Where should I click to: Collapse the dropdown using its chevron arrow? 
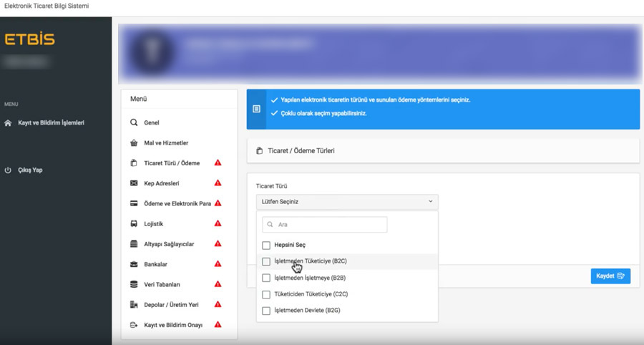click(x=431, y=201)
